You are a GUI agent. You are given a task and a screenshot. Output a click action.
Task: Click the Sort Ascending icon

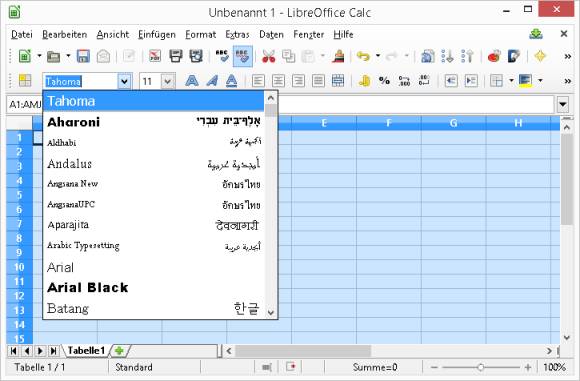pos(448,56)
